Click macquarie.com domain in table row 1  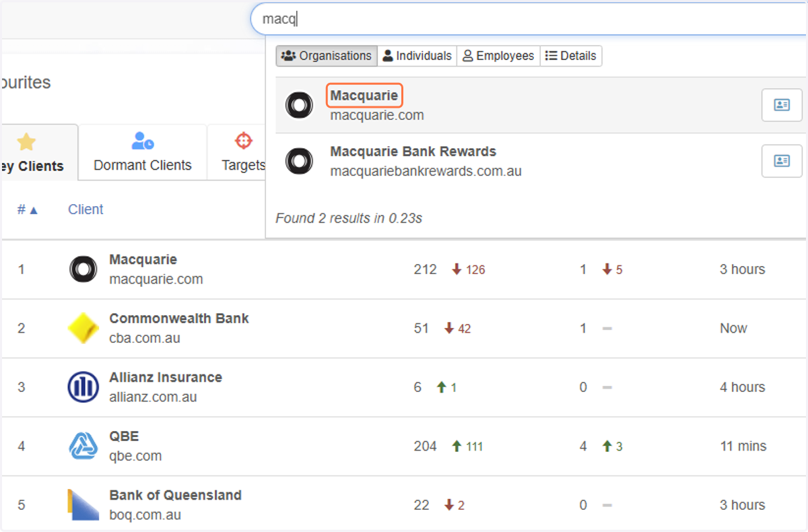(156, 279)
